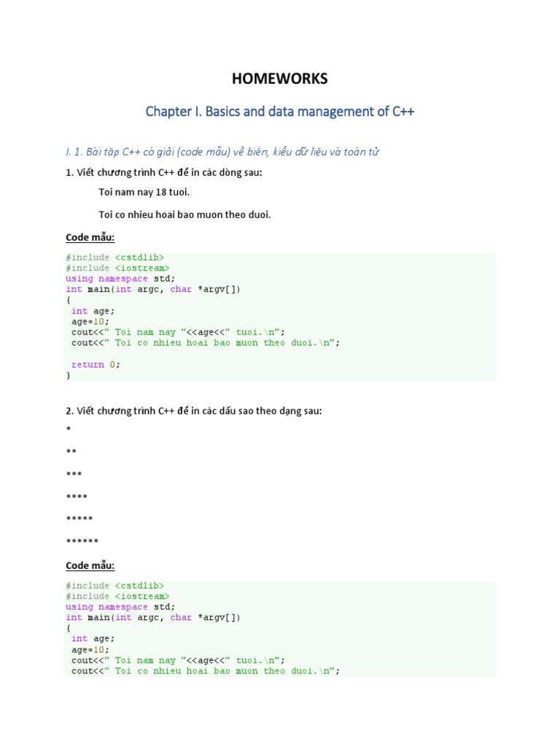The image size is (560, 747).
Task: Click the line 'Toi nam nay 18 tuoi.'
Action: pyautogui.click(x=144, y=192)
